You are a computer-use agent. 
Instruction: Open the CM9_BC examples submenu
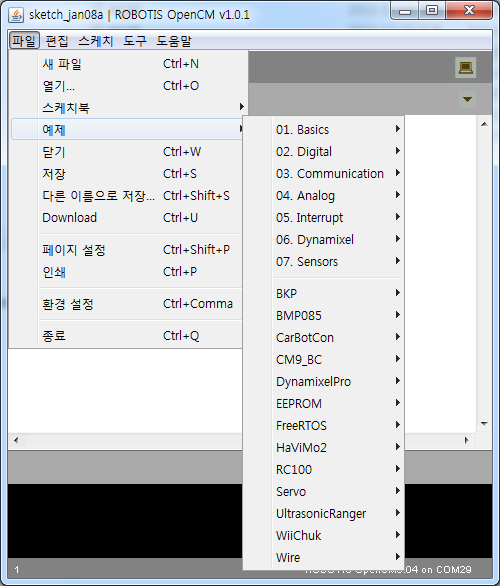(x=324, y=360)
